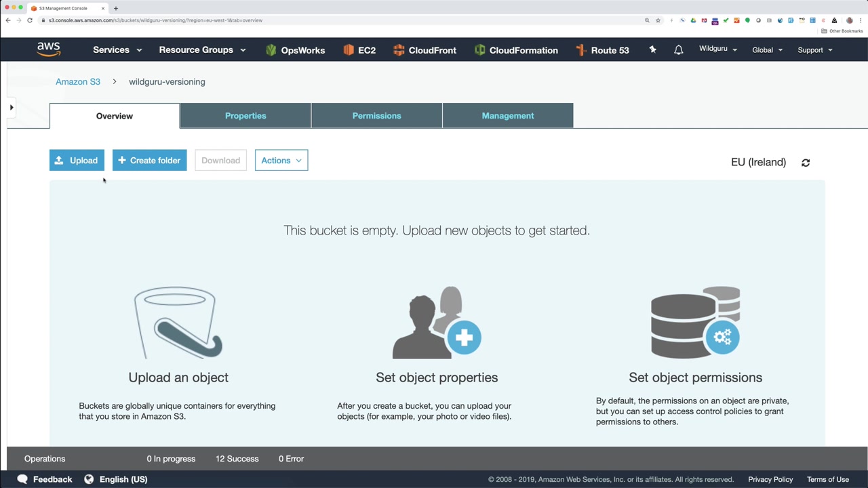Image resolution: width=868 pixels, height=488 pixels.
Task: Close the S3 Management Console tab
Action: point(103,8)
